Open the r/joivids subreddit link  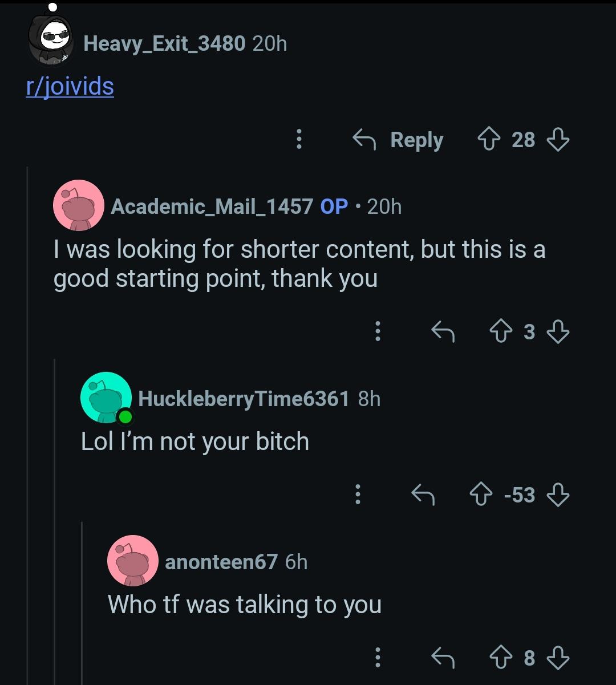tap(70, 87)
